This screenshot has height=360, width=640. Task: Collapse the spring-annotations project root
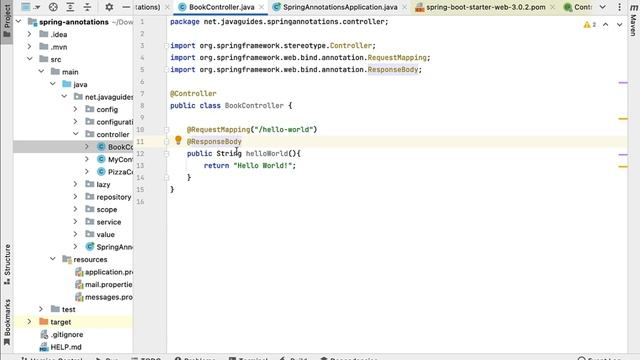(x=18, y=21)
